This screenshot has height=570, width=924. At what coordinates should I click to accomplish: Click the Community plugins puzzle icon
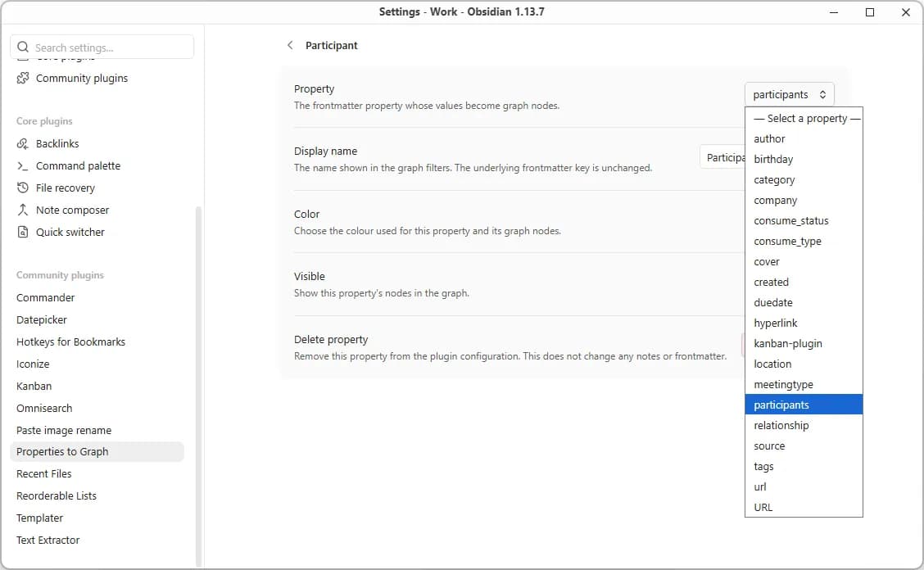point(22,78)
